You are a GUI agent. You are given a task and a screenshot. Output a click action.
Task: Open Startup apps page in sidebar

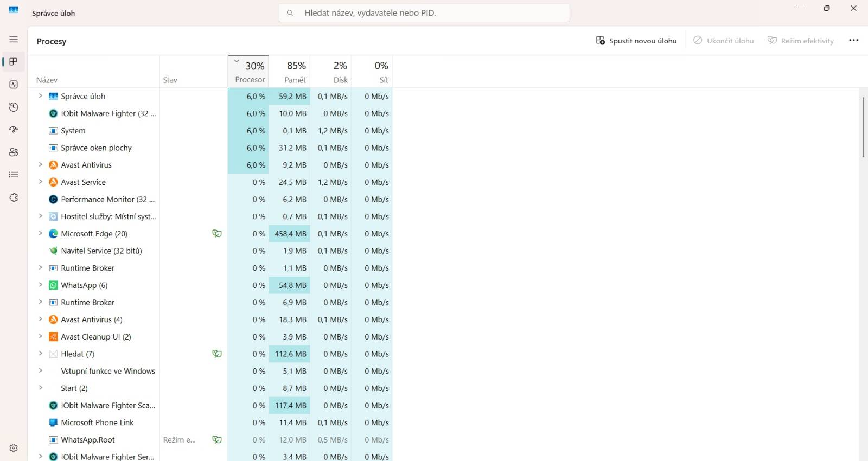(x=14, y=130)
